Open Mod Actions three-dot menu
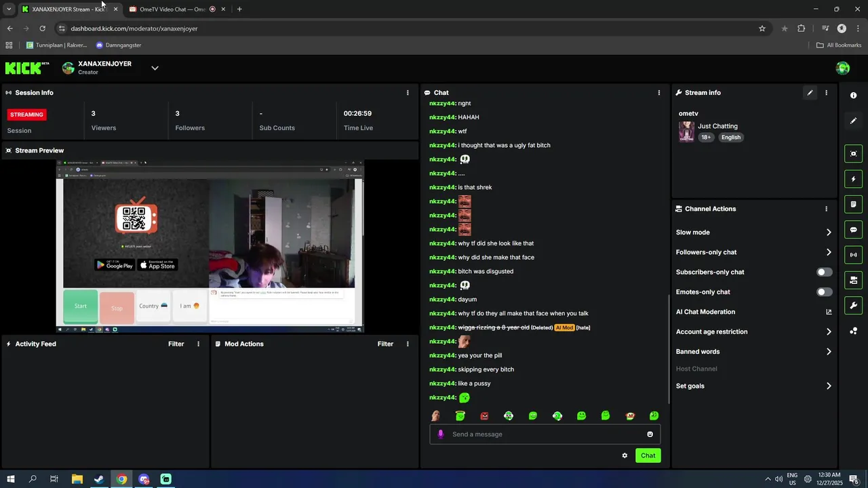 [x=408, y=344]
